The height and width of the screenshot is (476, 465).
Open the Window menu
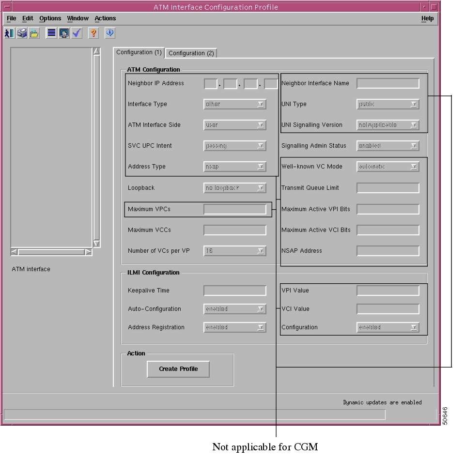click(x=78, y=18)
